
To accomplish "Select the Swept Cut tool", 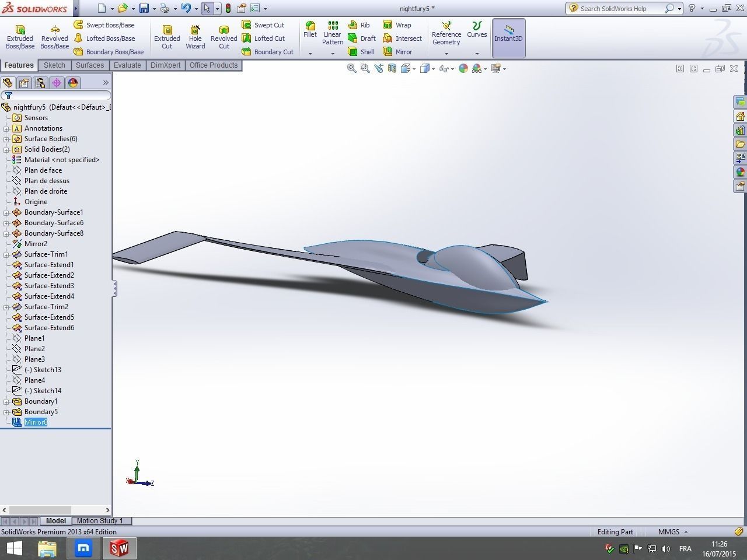I will [263, 25].
